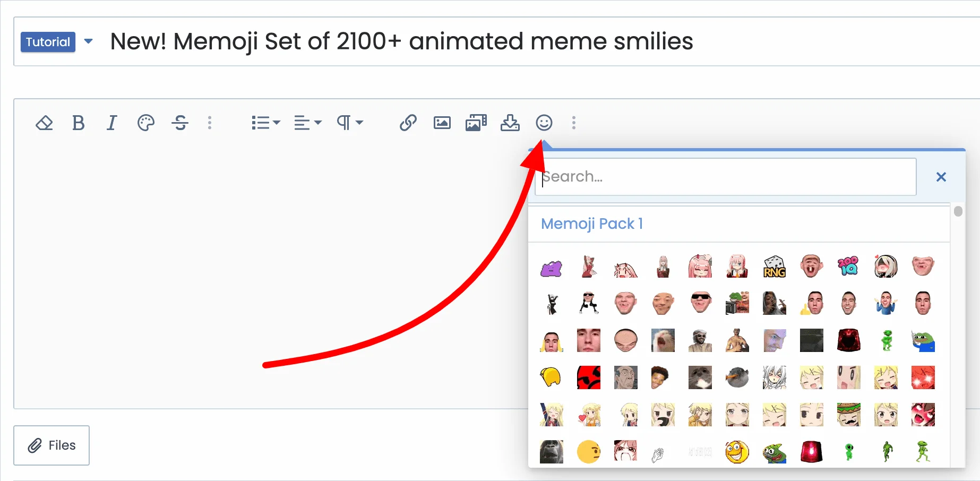Toggle italic formatting
Viewport: 980px width, 481px height.
pos(111,123)
